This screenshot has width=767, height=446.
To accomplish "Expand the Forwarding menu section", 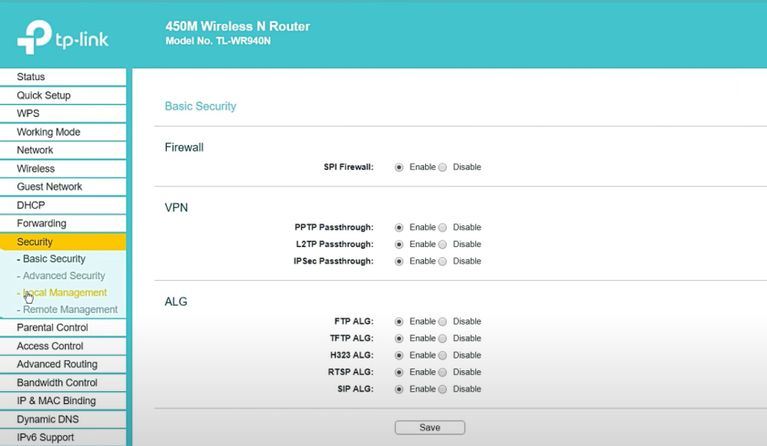I will click(x=41, y=223).
